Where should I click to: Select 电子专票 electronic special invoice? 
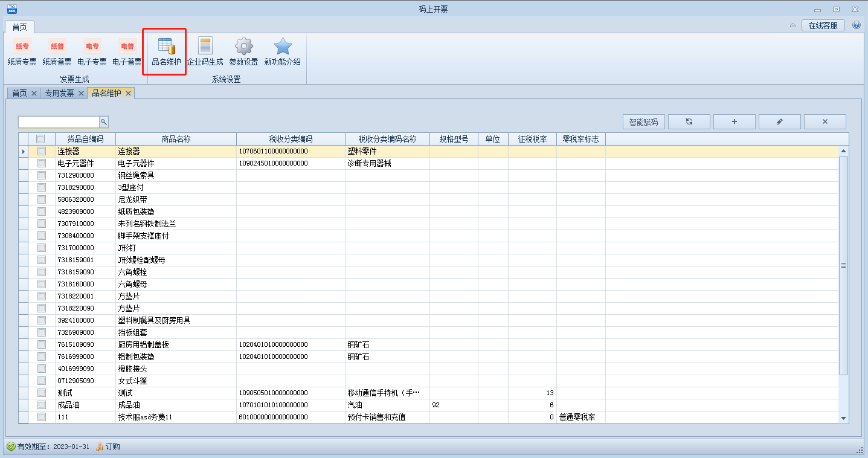(x=92, y=52)
